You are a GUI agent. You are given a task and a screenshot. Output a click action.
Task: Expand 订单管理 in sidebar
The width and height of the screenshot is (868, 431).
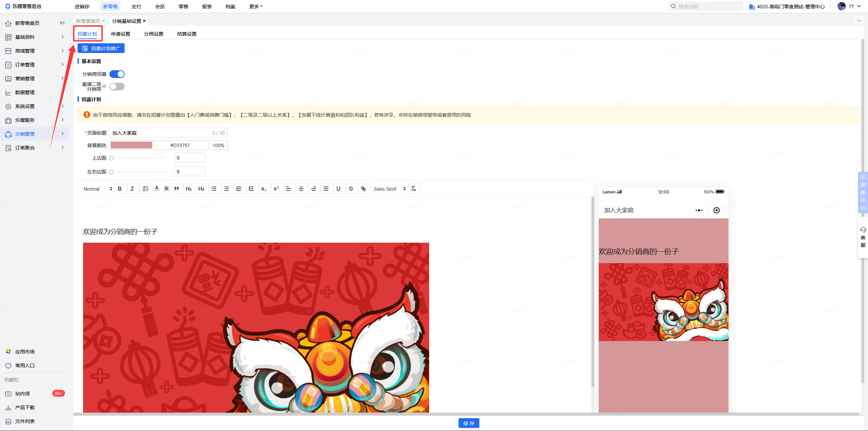click(x=35, y=65)
